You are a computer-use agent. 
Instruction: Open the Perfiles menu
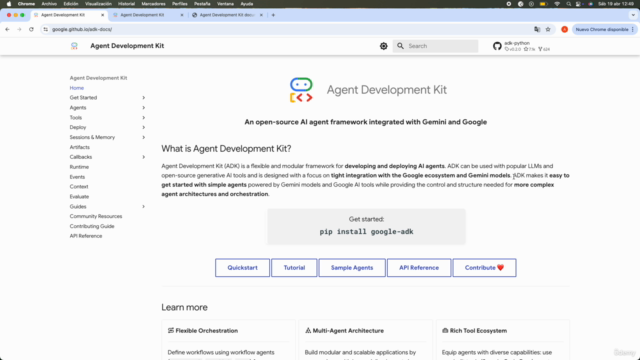pyautogui.click(x=180, y=4)
